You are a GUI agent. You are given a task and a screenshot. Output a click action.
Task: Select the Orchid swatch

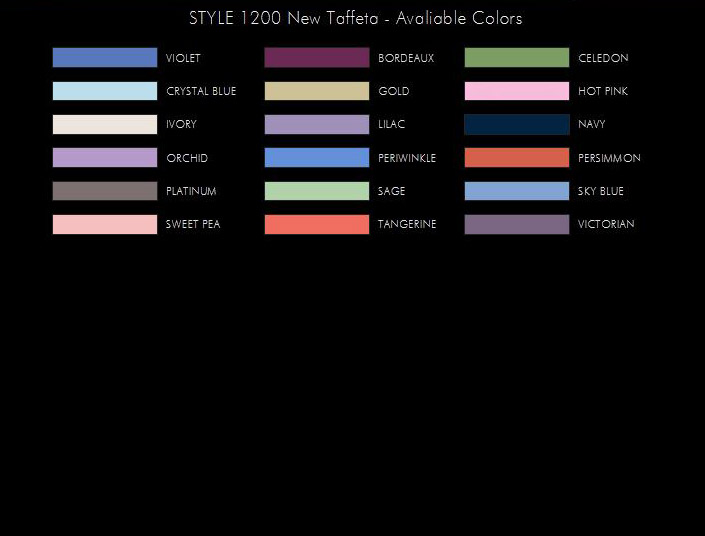click(x=105, y=157)
